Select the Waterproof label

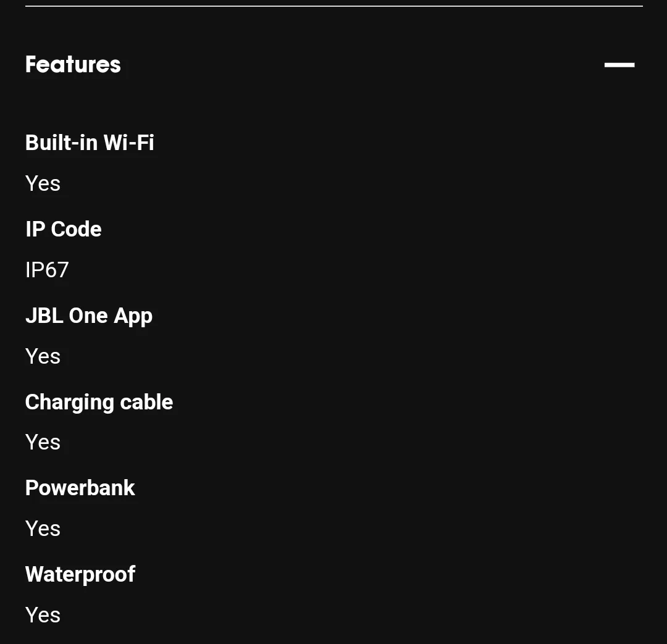80,575
